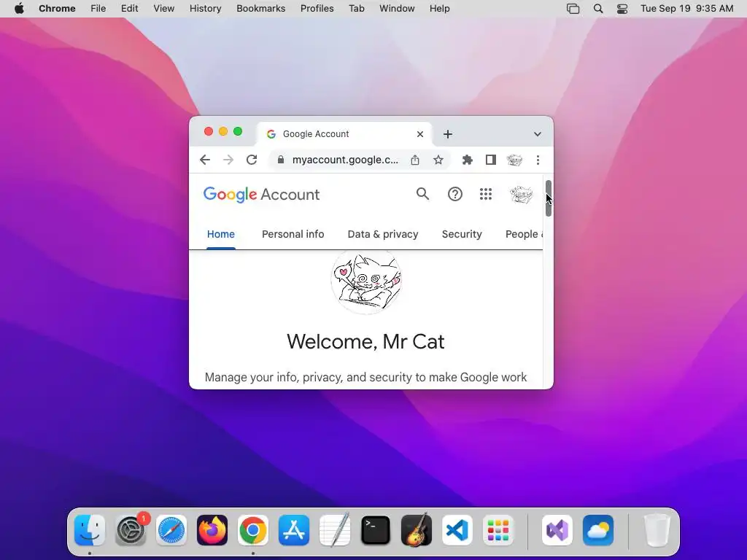Open the Data & privacy tab

383,234
